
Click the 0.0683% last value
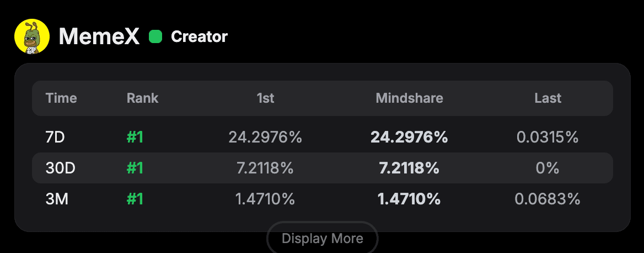click(548, 199)
